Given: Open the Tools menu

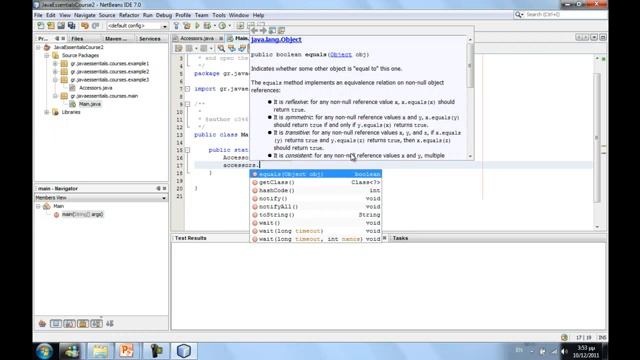Looking at the screenshot, I should pos(219,15).
